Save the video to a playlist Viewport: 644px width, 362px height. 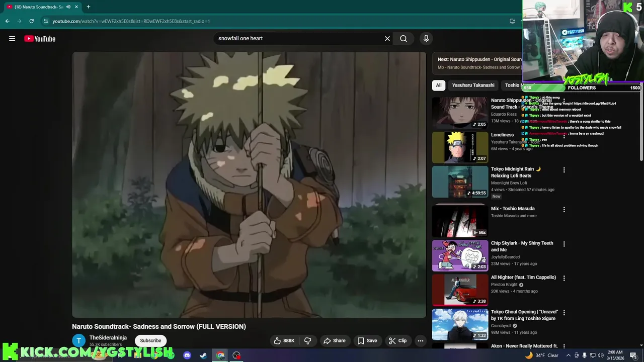coord(367,340)
